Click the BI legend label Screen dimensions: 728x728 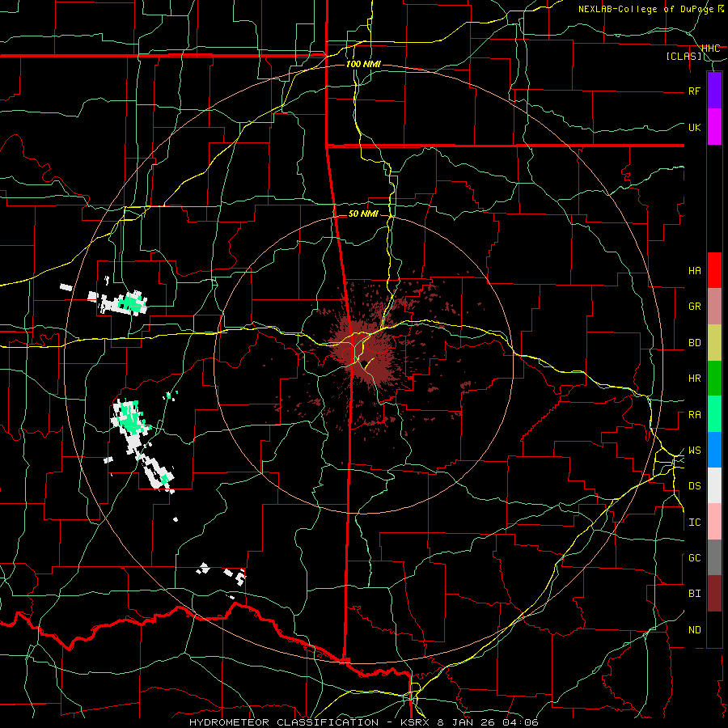[x=694, y=594]
